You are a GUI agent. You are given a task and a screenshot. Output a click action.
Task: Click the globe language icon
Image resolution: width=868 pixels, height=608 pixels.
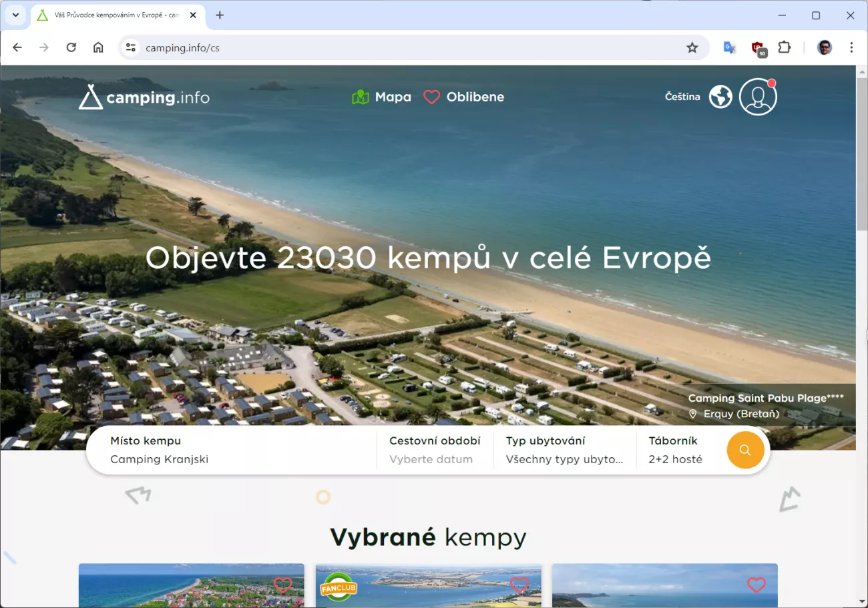click(720, 97)
